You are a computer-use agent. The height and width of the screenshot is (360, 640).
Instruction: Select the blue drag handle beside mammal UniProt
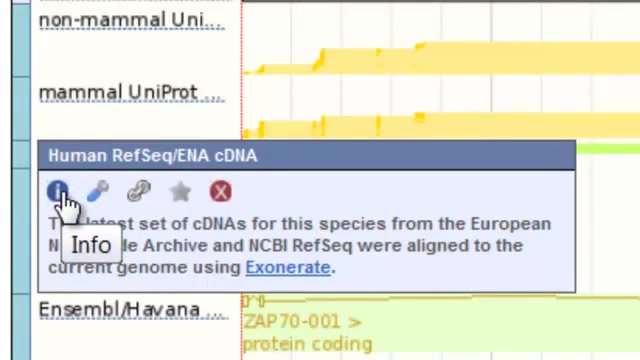(21, 109)
